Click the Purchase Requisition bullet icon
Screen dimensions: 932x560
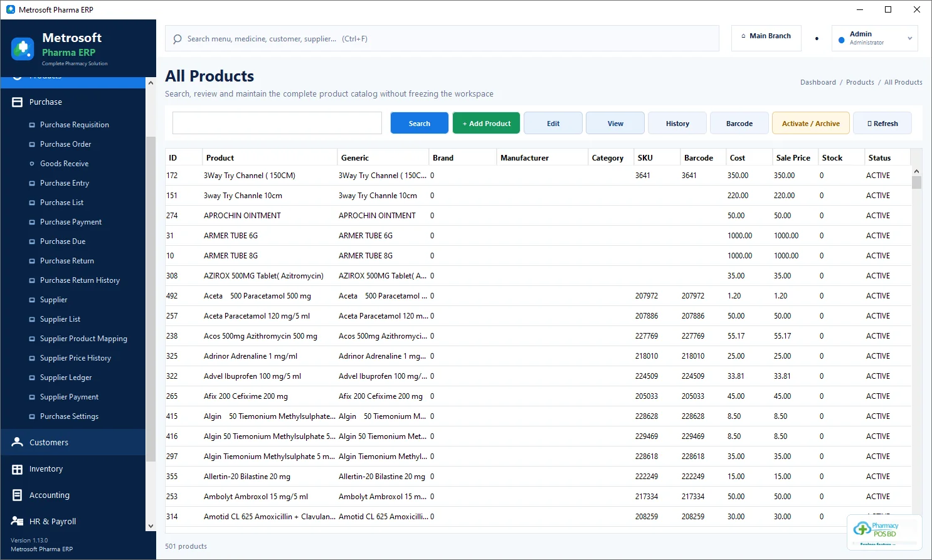click(x=32, y=125)
